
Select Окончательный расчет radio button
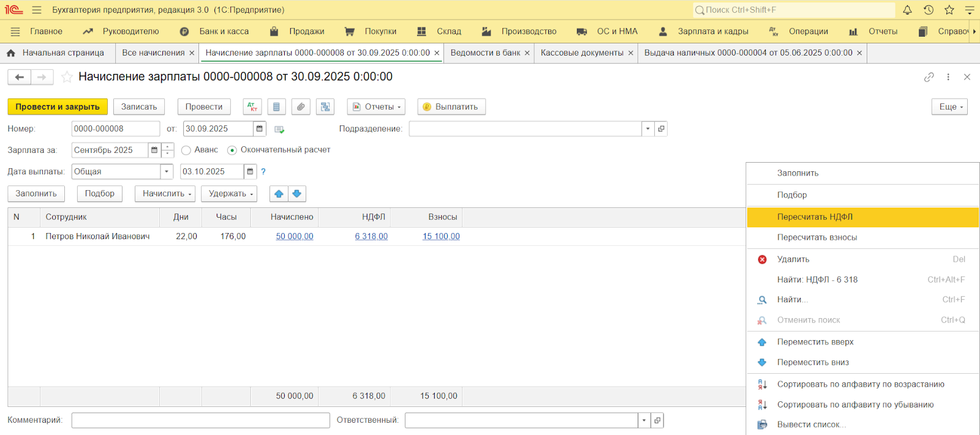(232, 150)
